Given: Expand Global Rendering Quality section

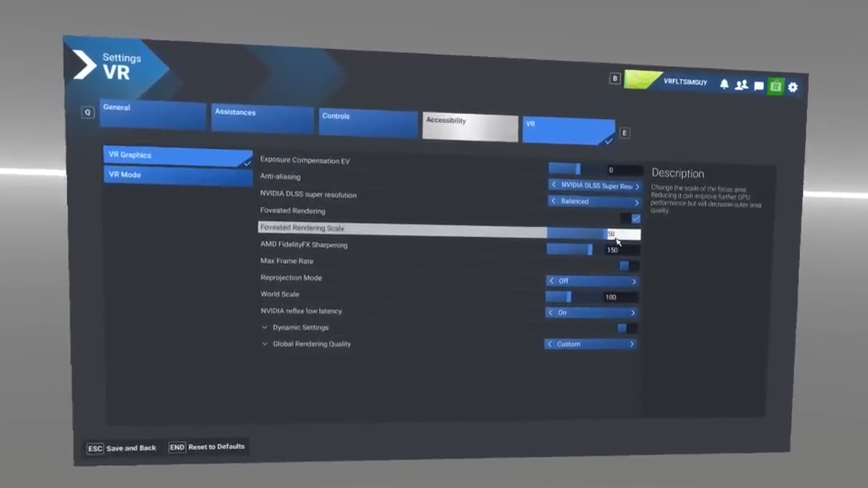Looking at the screenshot, I should click(265, 343).
